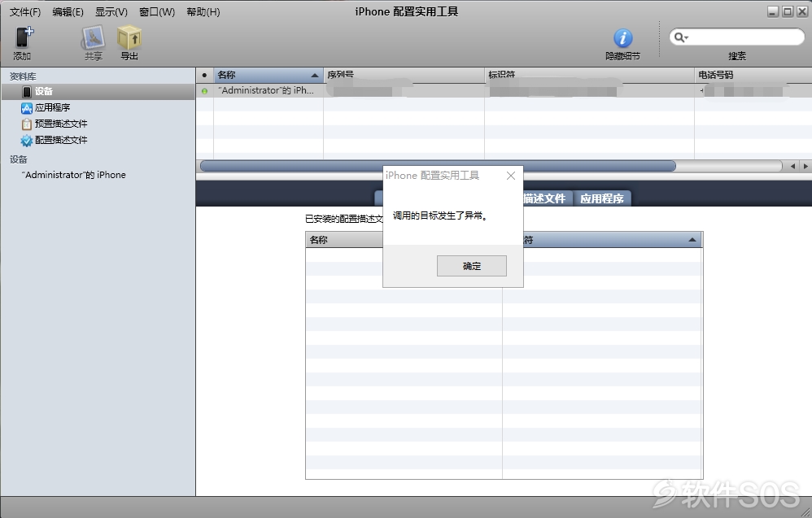Maximize the iPhone 配置实用工具 window
This screenshot has height=518, width=812.
(x=788, y=11)
